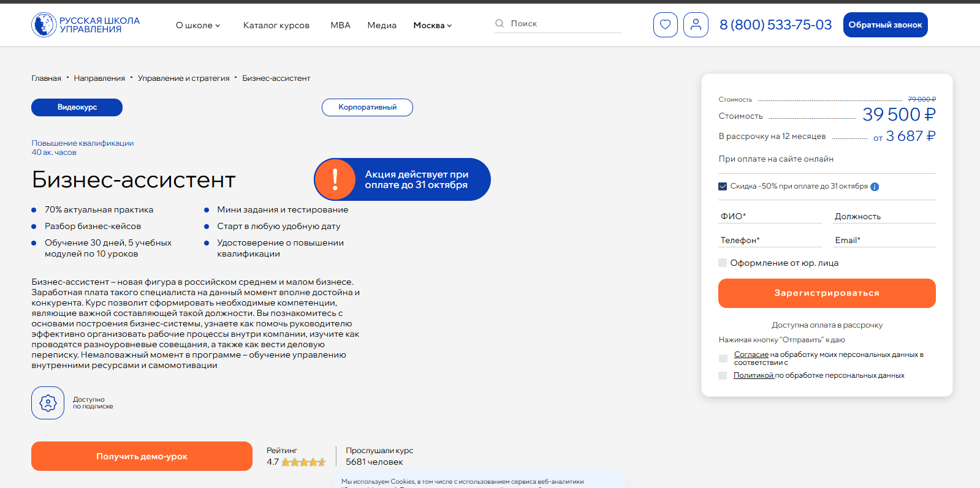
Task: Check the personal data consent checkbox
Action: click(723, 358)
